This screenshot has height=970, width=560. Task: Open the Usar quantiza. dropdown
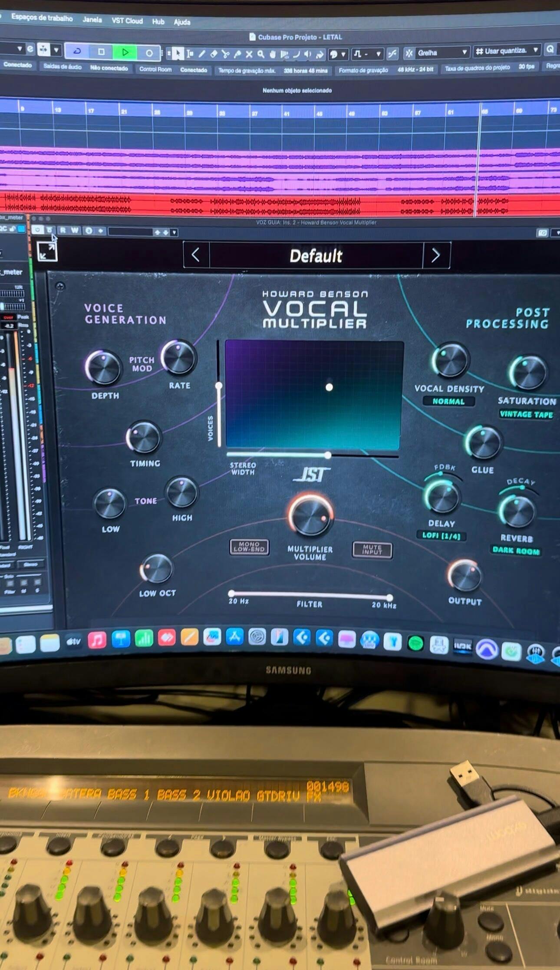pos(507,51)
